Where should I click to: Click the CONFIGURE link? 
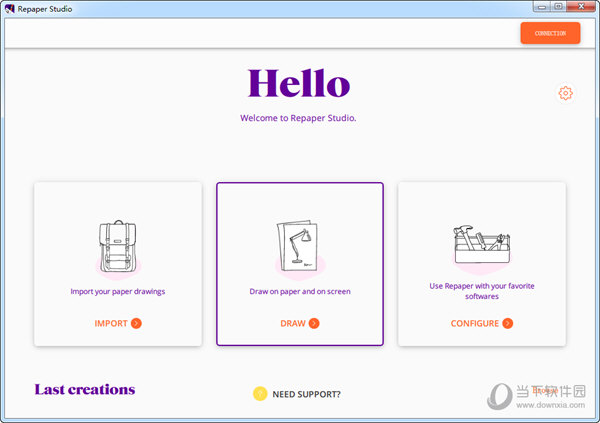pos(474,323)
